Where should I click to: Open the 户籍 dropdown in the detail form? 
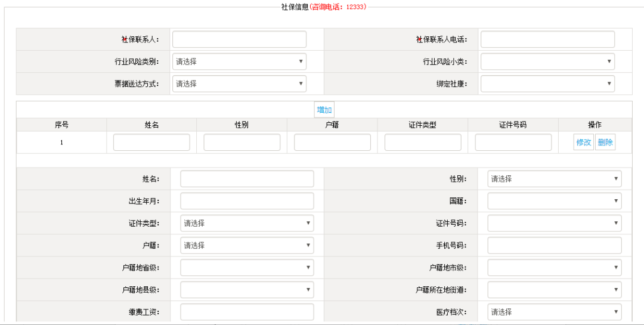(247, 246)
